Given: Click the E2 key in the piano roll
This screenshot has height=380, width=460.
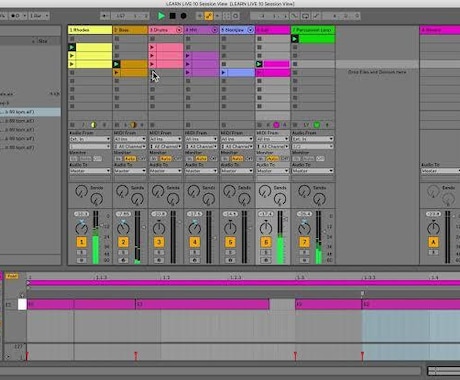Looking at the screenshot, I should click(22, 304).
